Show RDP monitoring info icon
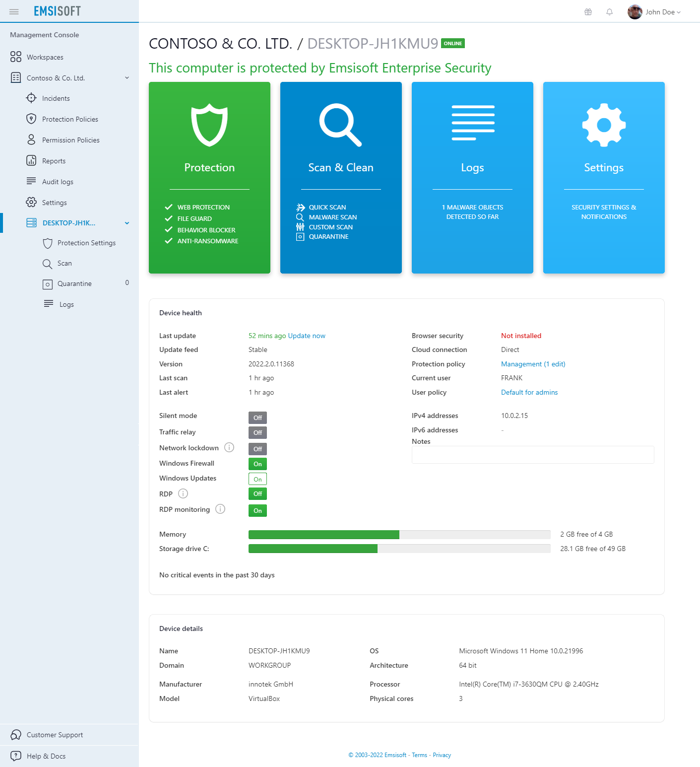This screenshot has width=700, height=767. [x=220, y=509]
